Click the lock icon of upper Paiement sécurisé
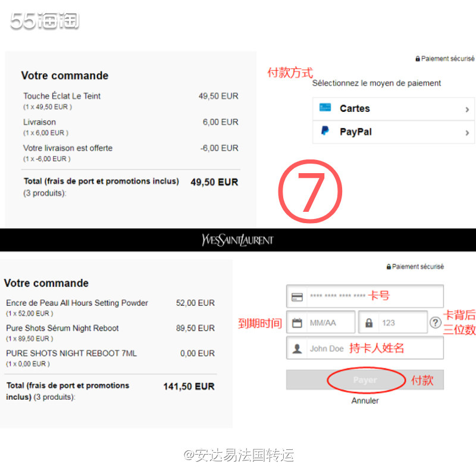The width and height of the screenshot is (476, 476). coord(418,58)
